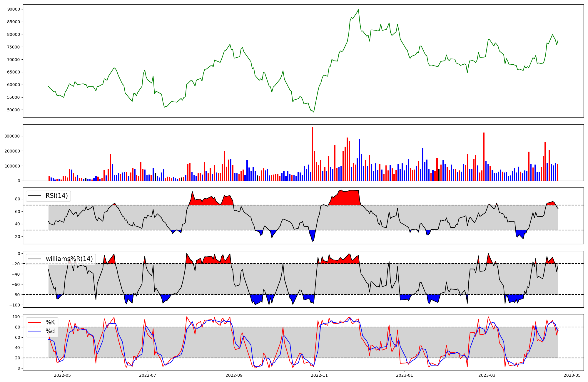Select the 2023-05 x-axis date label
The height and width of the screenshot is (382, 588).
[572, 375]
